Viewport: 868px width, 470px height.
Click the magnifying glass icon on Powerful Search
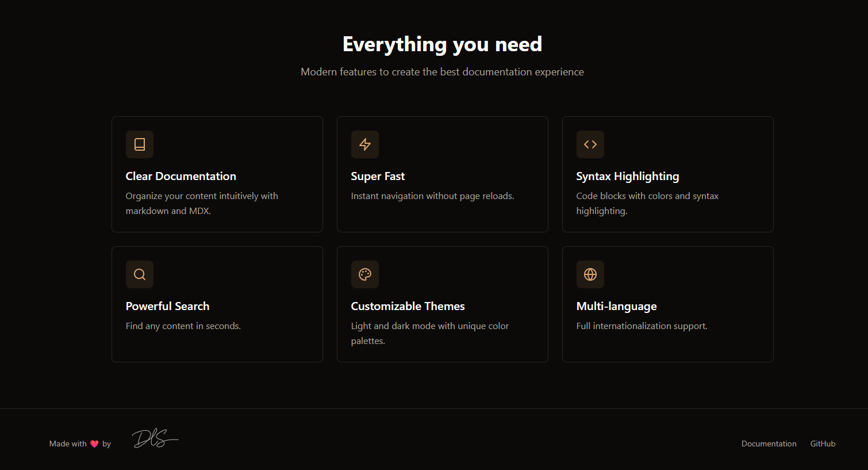coord(140,274)
